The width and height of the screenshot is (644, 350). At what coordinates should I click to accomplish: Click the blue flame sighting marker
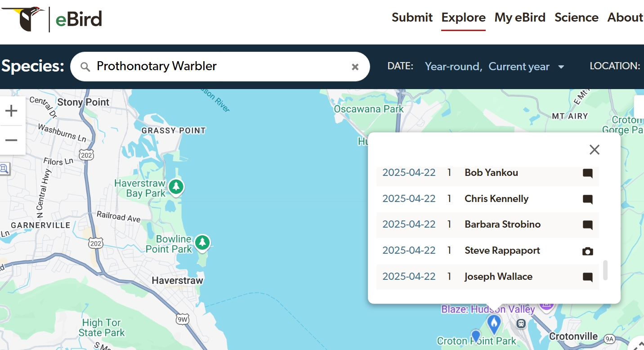pyautogui.click(x=494, y=324)
